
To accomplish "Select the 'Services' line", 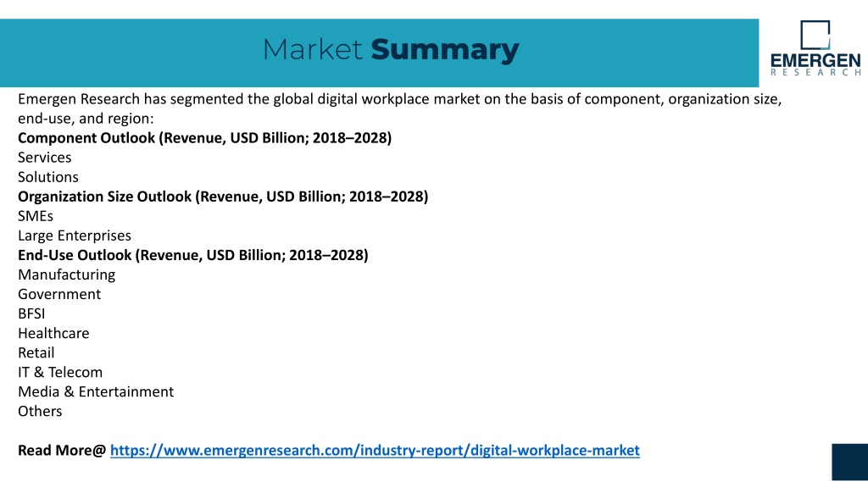I will [44, 158].
